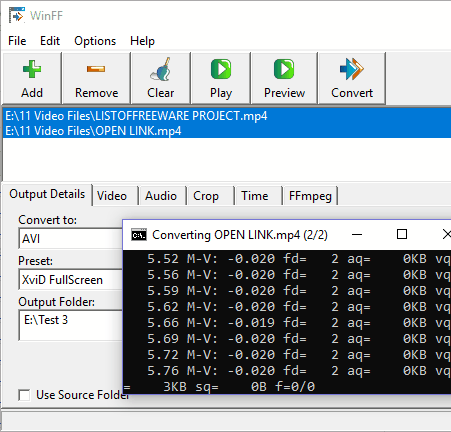Image resolution: width=451 pixels, height=432 pixels.
Task: Click the Output Folder: label
Action: click(56, 302)
